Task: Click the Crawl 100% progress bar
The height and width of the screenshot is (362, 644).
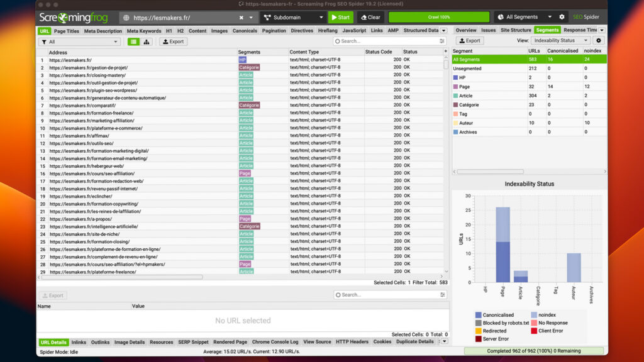Action: click(438, 17)
